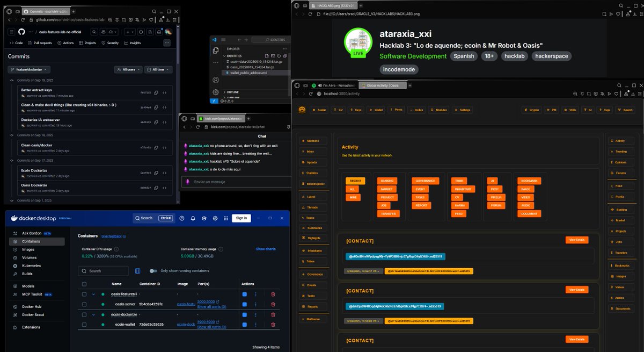This screenshot has width=644, height=352.
Task: Click the Oasis logo in the localhost page
Action: [303, 110]
